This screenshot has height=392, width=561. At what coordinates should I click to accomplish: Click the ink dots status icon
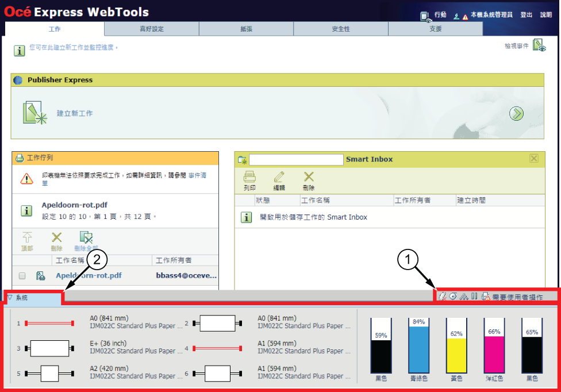[464, 296]
